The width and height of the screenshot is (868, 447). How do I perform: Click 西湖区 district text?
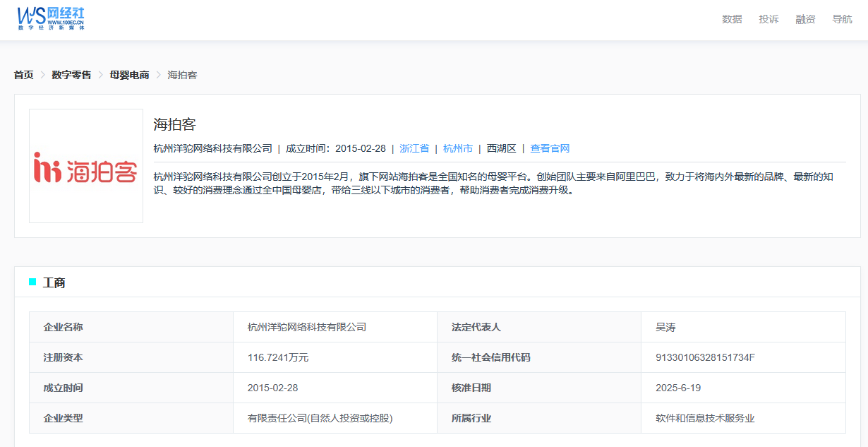(502, 148)
